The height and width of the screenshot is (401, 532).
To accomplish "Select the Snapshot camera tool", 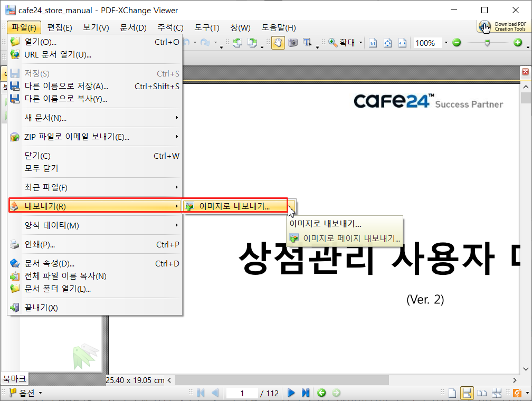I will coord(292,43).
